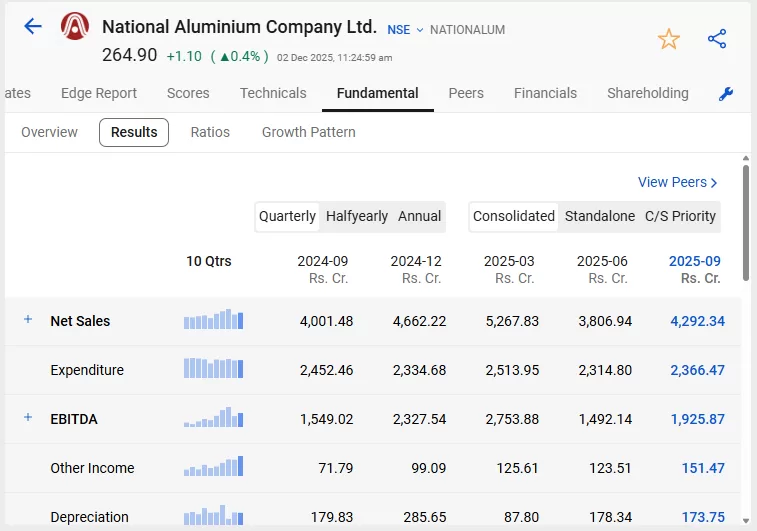Click the Expenditure row label

click(x=87, y=370)
